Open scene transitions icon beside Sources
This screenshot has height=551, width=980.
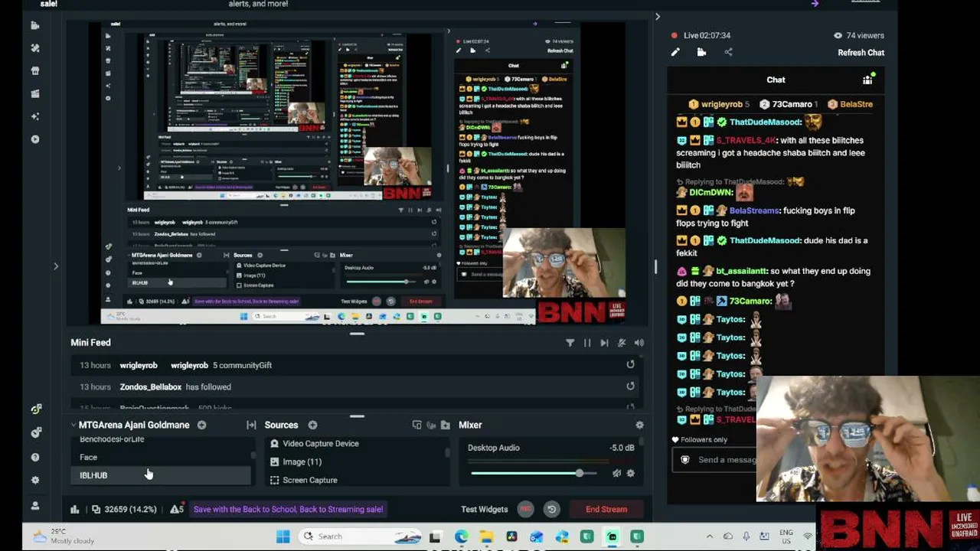coord(251,425)
